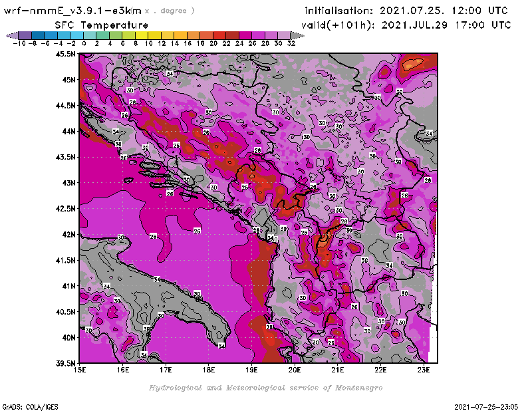Click the '42N' latitude label
Image resolution: width=532 pixels, height=411 pixels.
(x=68, y=235)
